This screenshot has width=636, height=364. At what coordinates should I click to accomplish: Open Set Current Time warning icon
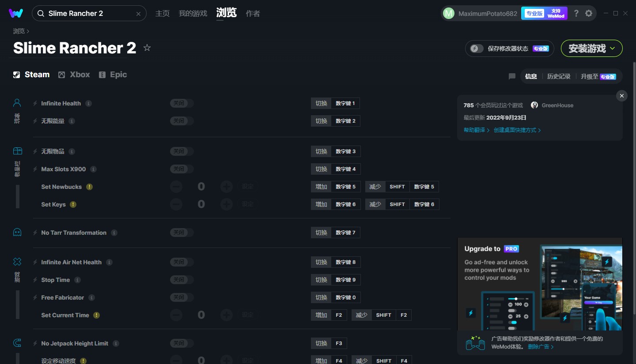(96, 315)
